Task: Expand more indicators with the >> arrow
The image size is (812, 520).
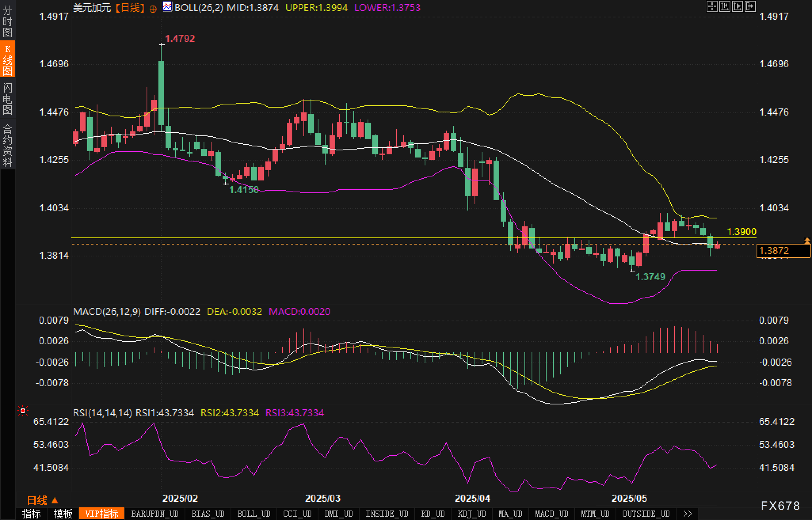Action: tap(687, 514)
